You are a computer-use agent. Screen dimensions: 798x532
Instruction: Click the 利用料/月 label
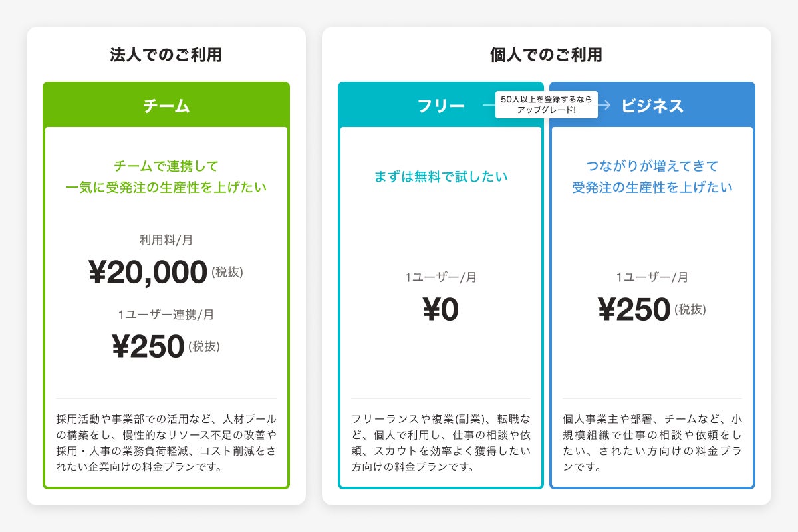tap(166, 240)
